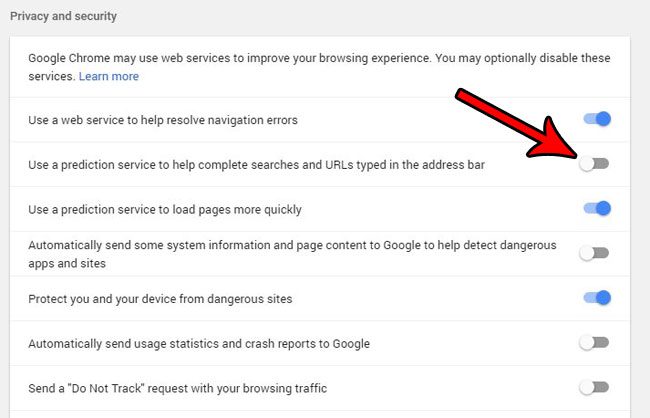Click text 'Use a prediction service to load pages more quickly'
650x418 pixels.
click(165, 210)
